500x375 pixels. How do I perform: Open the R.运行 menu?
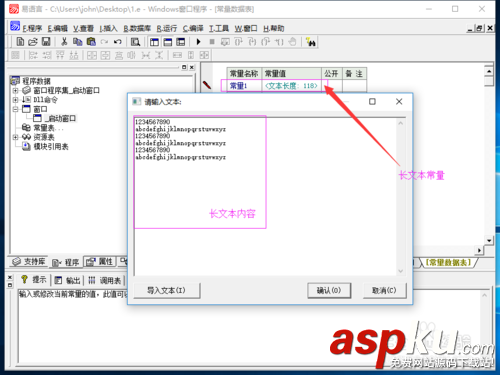167,28
